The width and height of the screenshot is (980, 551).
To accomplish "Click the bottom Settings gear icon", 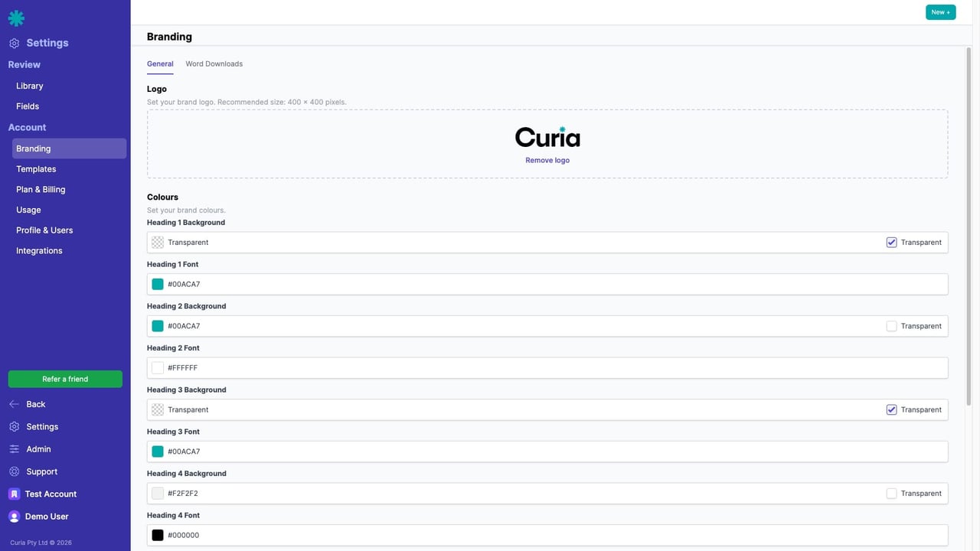I will point(14,427).
